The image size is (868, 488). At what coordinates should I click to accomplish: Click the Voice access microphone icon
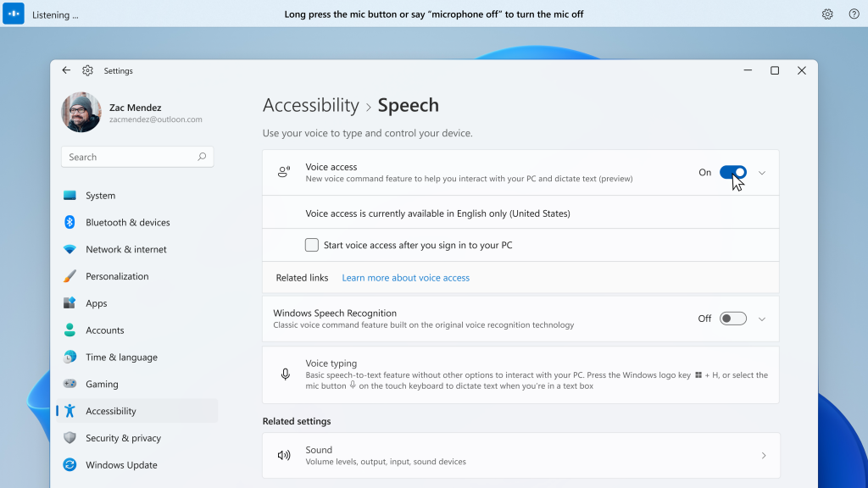coord(283,172)
